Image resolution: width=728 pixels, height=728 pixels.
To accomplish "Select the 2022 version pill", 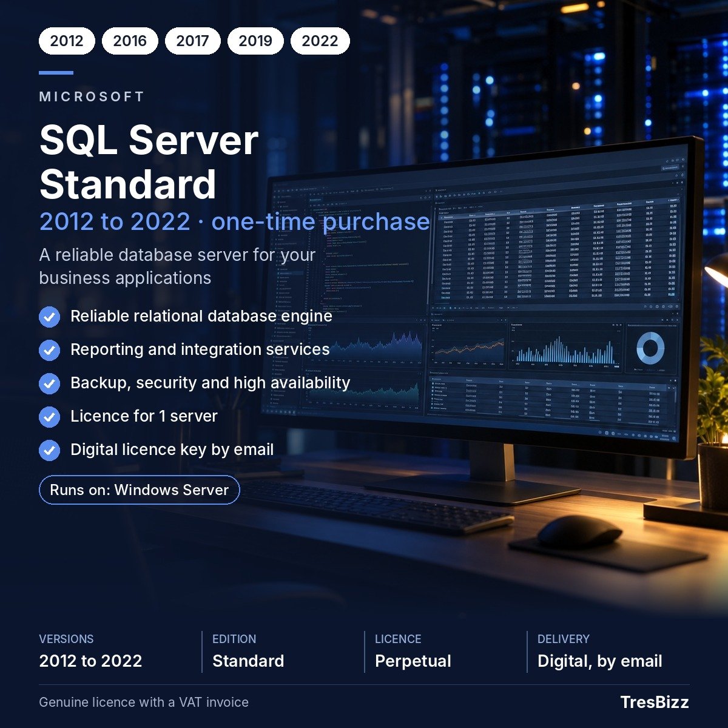I will (x=320, y=41).
